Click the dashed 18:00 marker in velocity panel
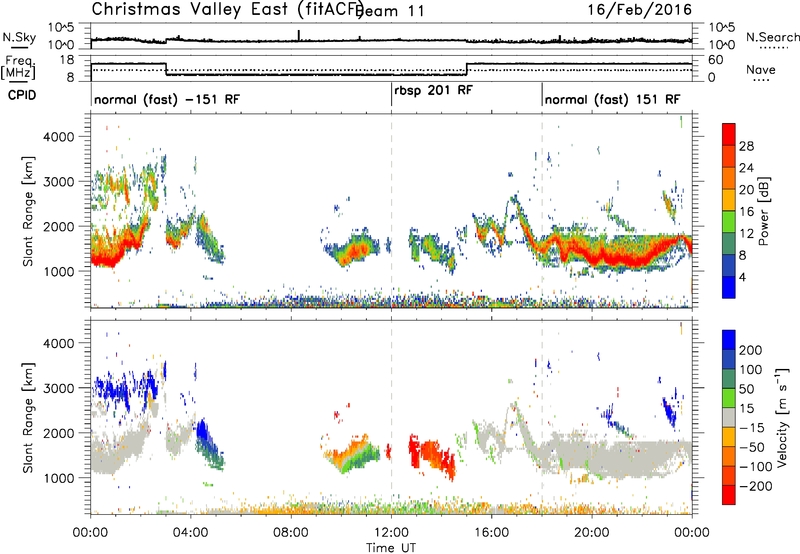This screenshot has height=554, width=800. pos(542,417)
